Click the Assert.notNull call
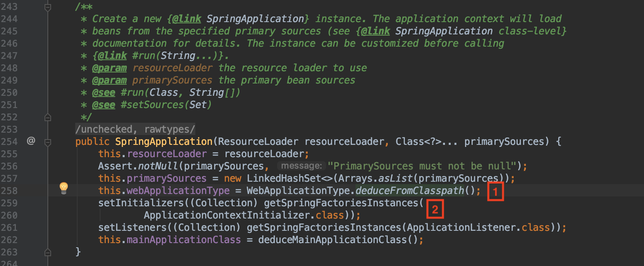 pos(138,166)
